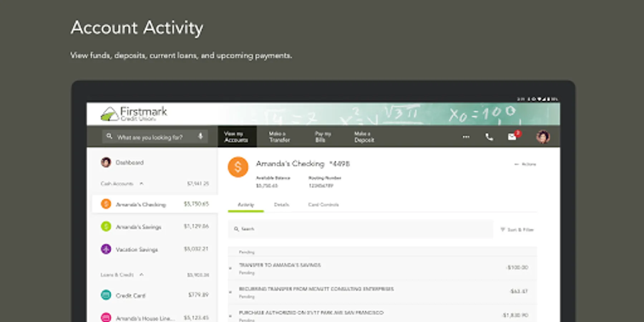
Task: Expand the Transfer to Amanda's Savings transaction
Action: point(230,268)
